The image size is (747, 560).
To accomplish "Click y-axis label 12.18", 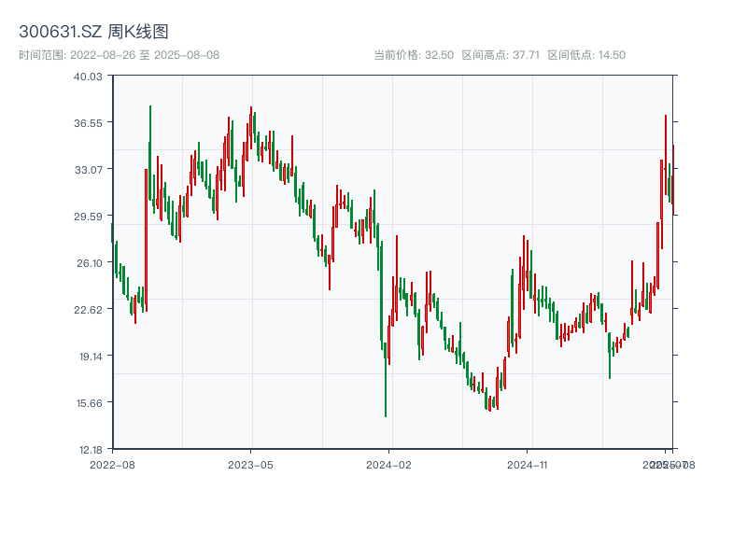I will pos(90,450).
